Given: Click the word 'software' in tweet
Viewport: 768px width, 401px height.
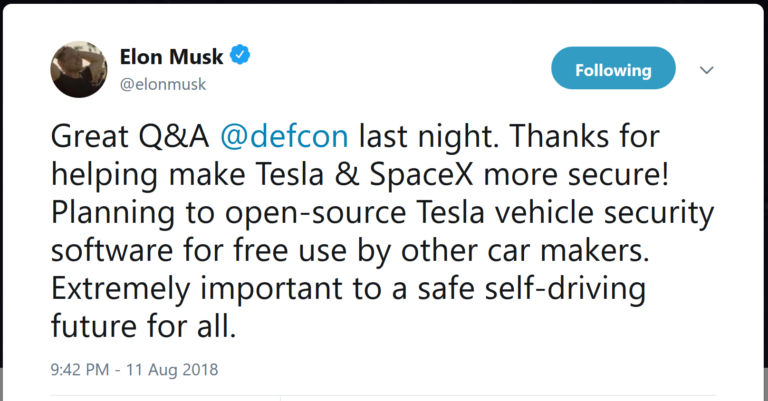Looking at the screenshot, I should pyautogui.click(x=112, y=251).
